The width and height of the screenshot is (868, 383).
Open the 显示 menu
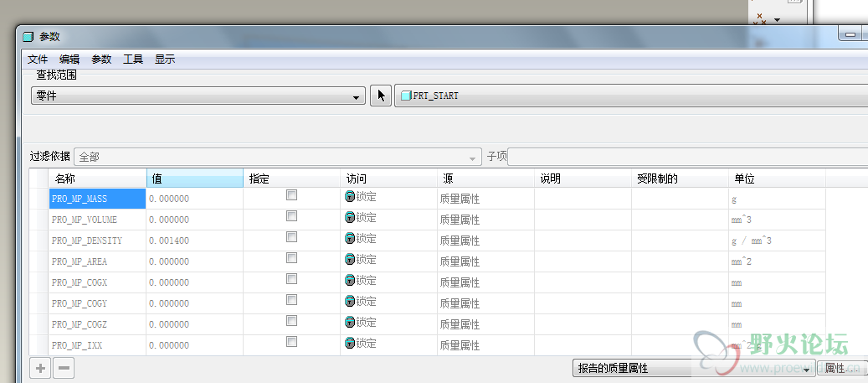(x=165, y=60)
